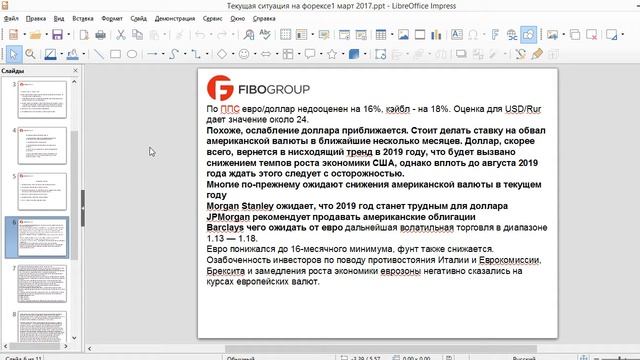Select the Ellipse tool

pyautogui.click(x=132, y=54)
